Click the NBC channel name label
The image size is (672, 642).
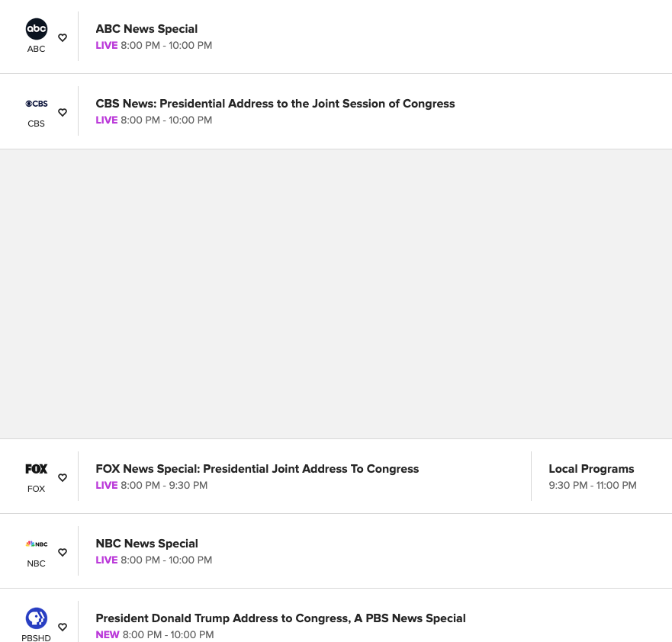pos(36,563)
